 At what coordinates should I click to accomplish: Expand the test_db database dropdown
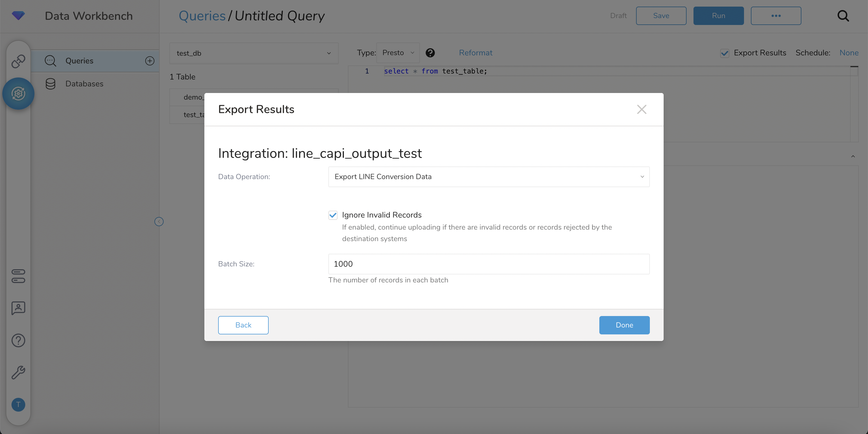tap(254, 53)
